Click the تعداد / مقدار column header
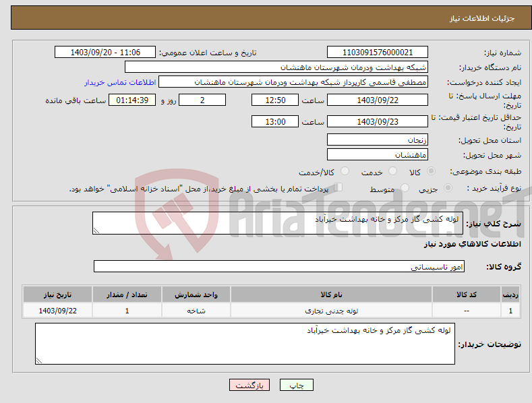This screenshot has width=532, height=403. click(x=127, y=294)
